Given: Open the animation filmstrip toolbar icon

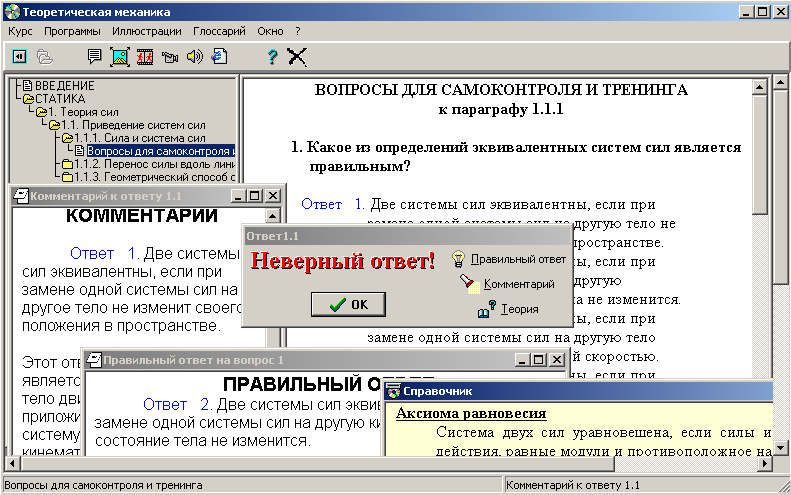Looking at the screenshot, I should (145, 57).
